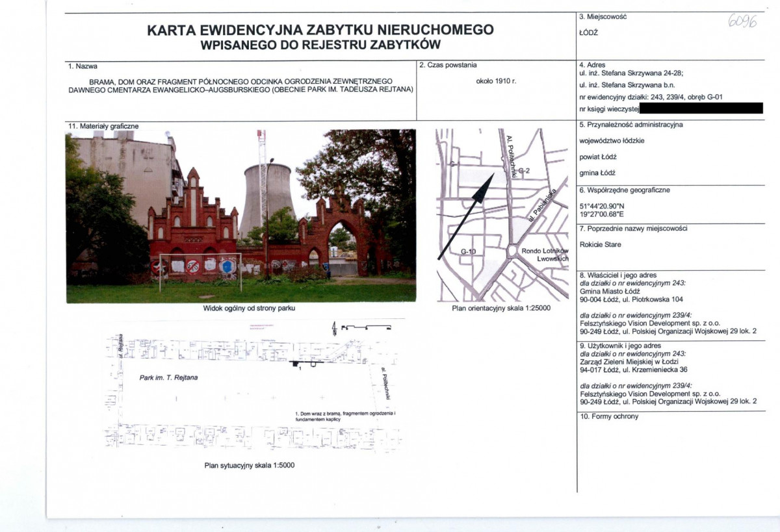This screenshot has height=532, width=780.
Task: Click the '1. Nazwa' field label
Action: pyautogui.click(x=83, y=66)
